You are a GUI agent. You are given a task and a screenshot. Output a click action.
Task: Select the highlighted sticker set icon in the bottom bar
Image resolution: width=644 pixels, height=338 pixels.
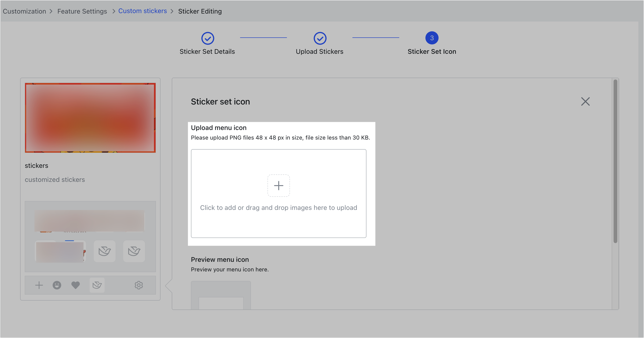97,285
